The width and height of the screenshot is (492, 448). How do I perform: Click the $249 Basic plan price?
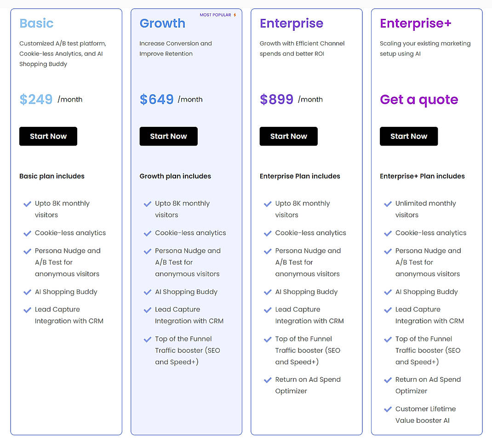click(x=36, y=99)
